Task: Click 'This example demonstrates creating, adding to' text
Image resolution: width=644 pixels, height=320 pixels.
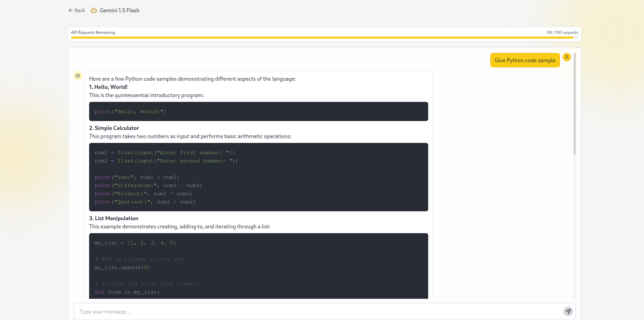Action: pyautogui.click(x=180, y=226)
